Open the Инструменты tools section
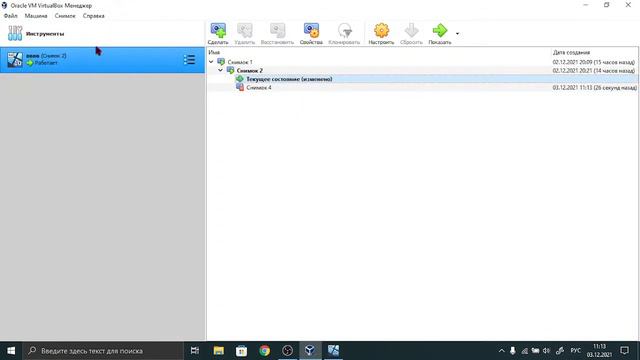640x360 pixels. (102, 33)
